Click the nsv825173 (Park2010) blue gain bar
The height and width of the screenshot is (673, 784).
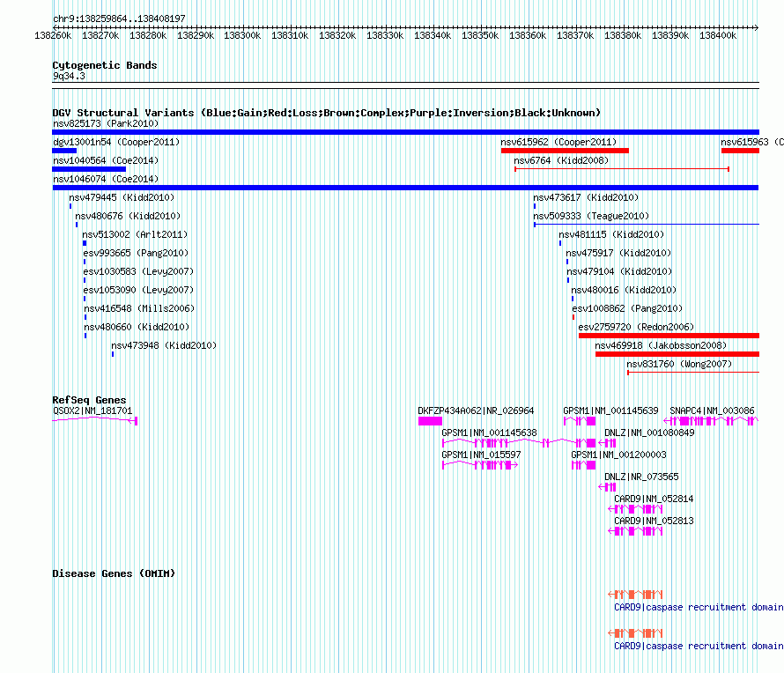405,132
